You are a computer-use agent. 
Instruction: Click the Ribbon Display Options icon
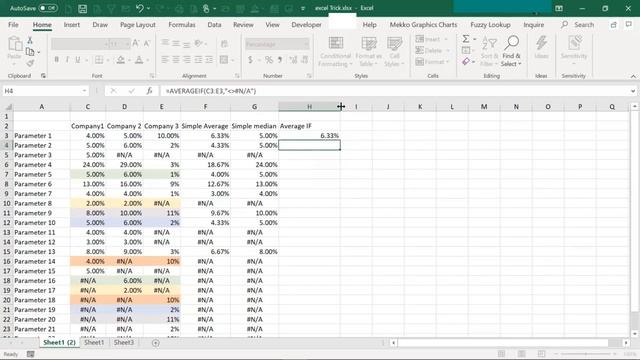point(559,8)
